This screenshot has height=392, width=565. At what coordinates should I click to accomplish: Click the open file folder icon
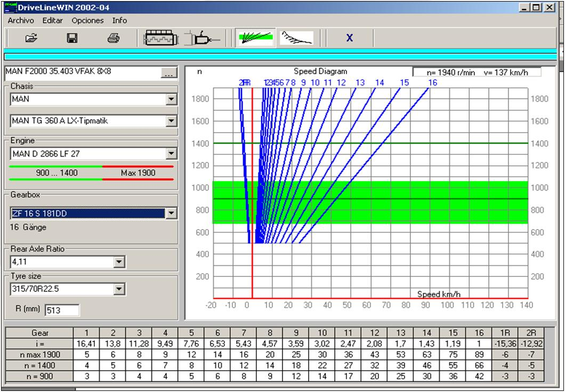31,38
